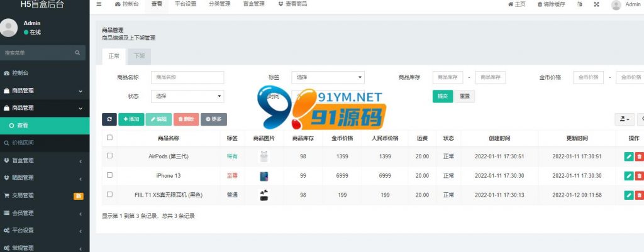Edit the AirPods (第三代) row

tap(629, 156)
